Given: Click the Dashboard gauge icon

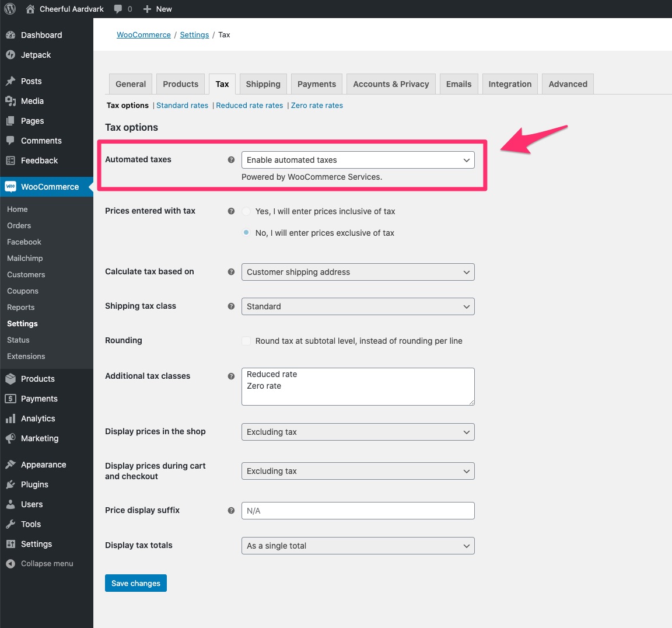Looking at the screenshot, I should pos(10,35).
